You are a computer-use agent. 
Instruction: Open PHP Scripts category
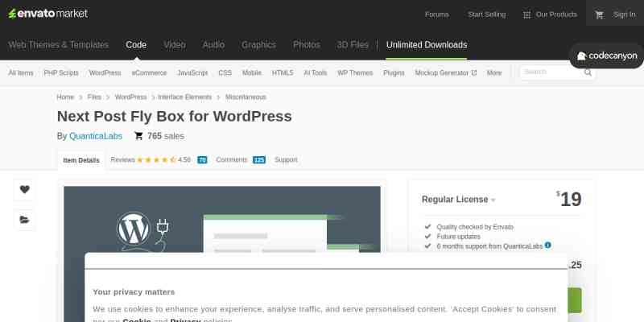pos(61,72)
